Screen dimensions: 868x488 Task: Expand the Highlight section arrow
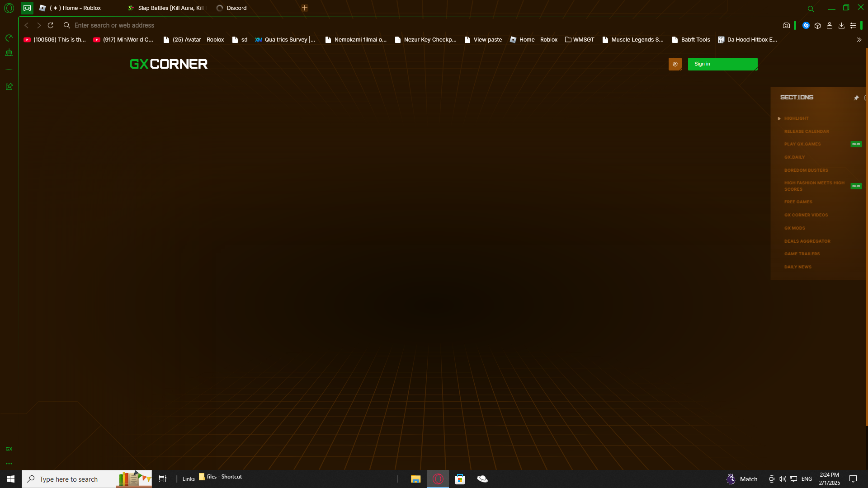tap(779, 118)
